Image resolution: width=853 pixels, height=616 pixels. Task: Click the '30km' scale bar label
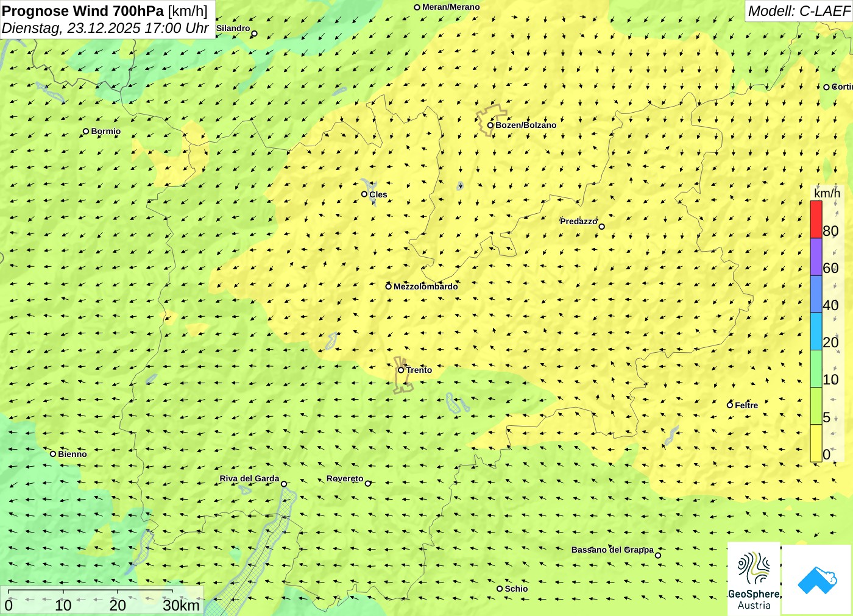point(181,605)
